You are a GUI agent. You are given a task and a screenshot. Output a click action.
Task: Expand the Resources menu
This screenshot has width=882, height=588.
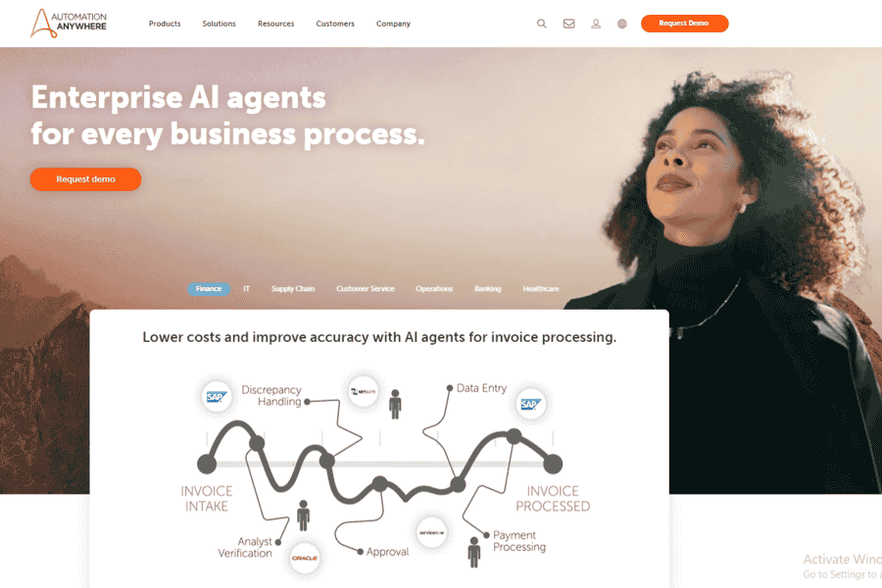tap(275, 24)
